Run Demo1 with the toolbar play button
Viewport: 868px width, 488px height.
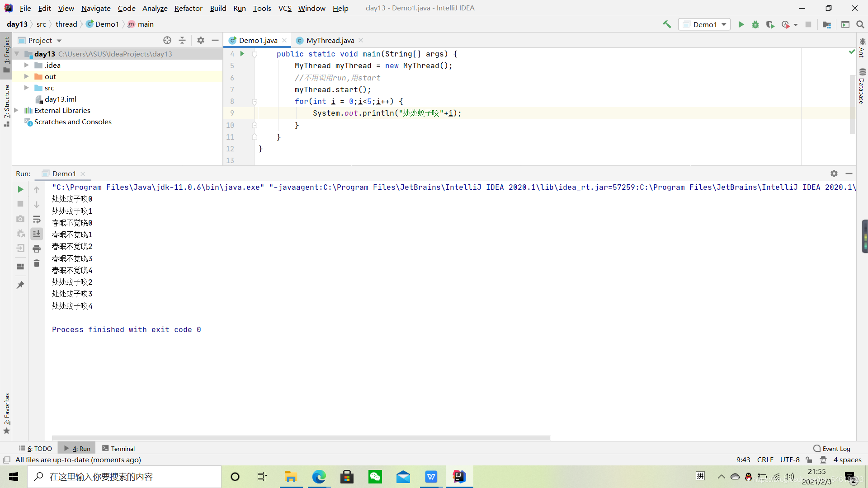(741, 24)
